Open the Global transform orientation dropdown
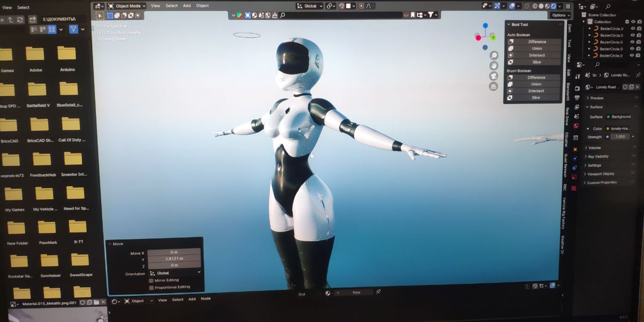Screen dimensions: 644x322 pos(310,6)
